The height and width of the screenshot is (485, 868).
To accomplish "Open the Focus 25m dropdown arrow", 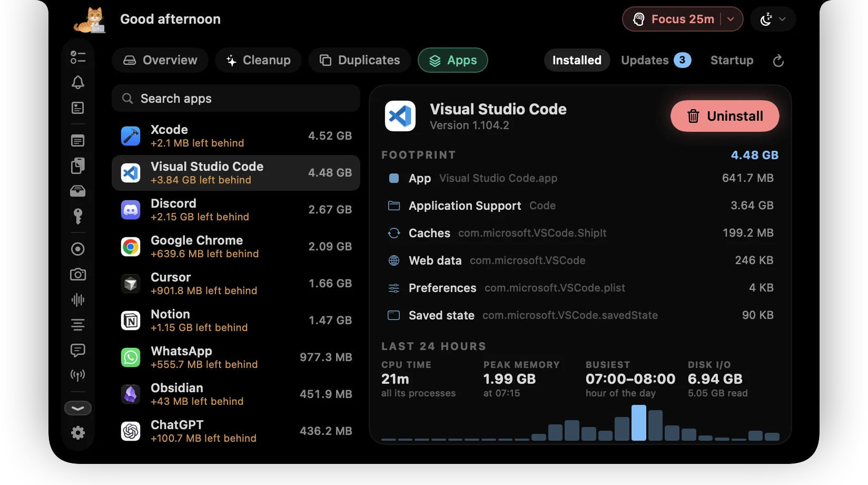I will click(x=731, y=19).
